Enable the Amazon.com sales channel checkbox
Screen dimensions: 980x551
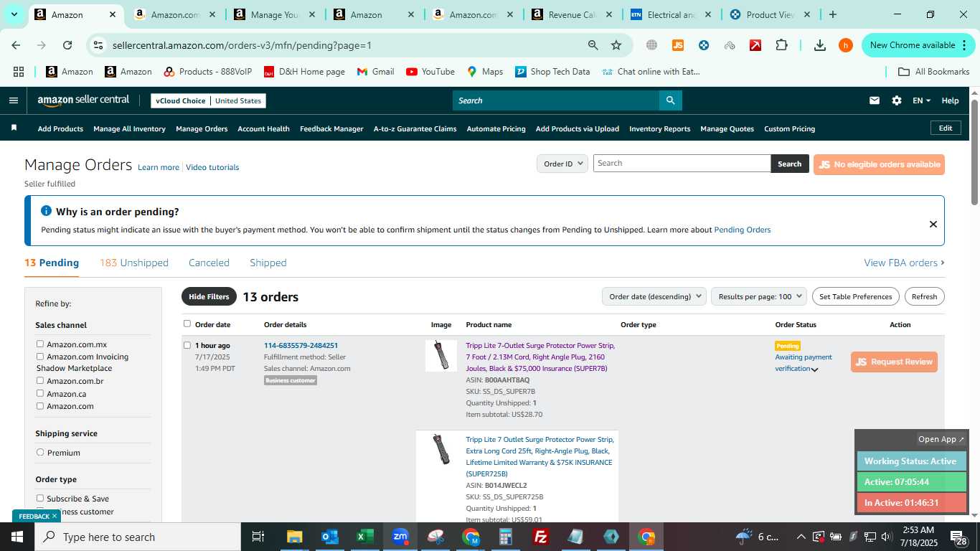(x=40, y=406)
